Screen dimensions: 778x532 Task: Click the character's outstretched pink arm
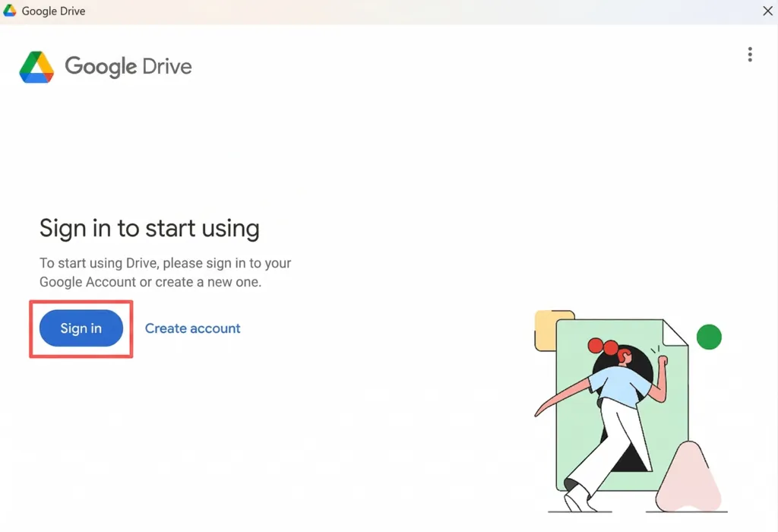pos(561,397)
